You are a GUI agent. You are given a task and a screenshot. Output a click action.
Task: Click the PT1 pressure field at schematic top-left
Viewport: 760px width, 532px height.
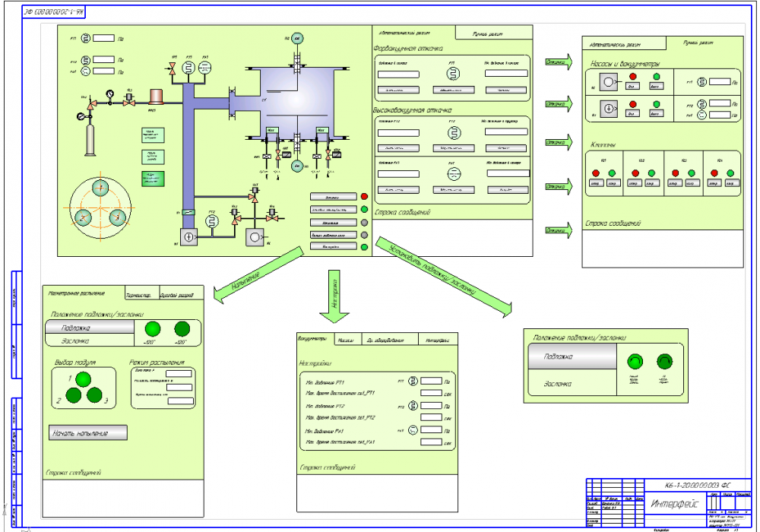click(105, 37)
